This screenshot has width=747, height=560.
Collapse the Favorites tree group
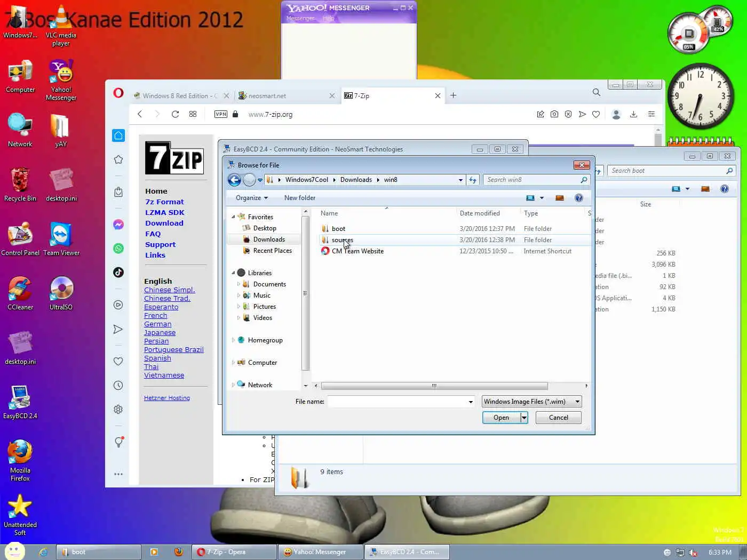click(x=233, y=217)
